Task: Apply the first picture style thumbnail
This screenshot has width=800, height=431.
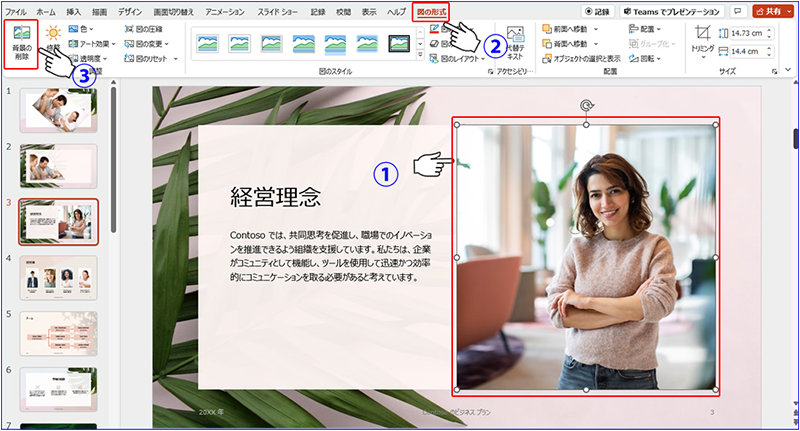Action: (208, 44)
